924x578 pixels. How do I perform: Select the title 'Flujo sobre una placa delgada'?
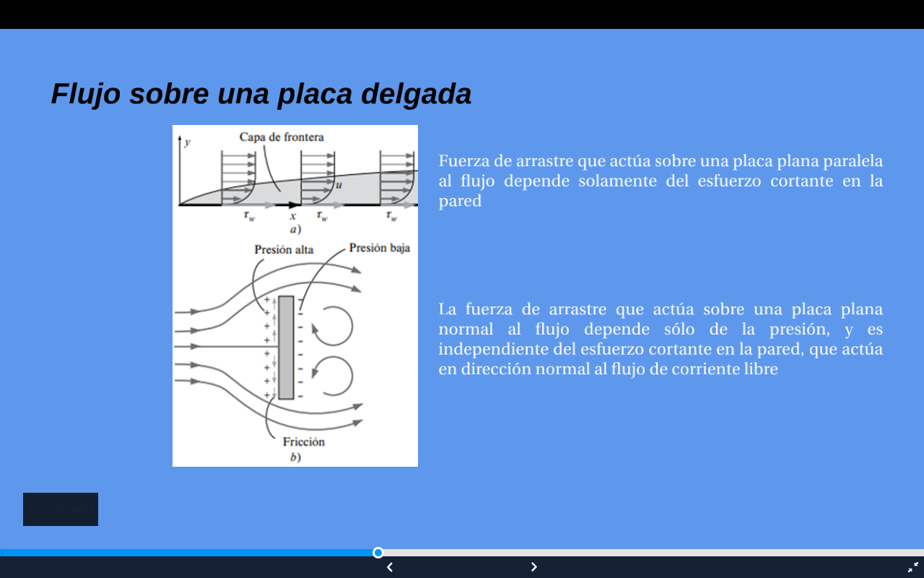coord(261,94)
